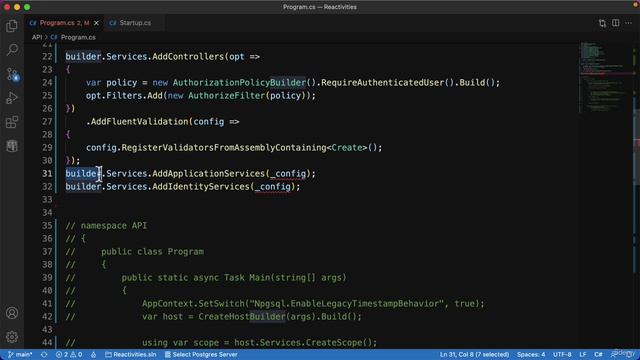The width and height of the screenshot is (640, 360).
Task: Click Select Postgres Server in the status bar
Action: pos(201,355)
